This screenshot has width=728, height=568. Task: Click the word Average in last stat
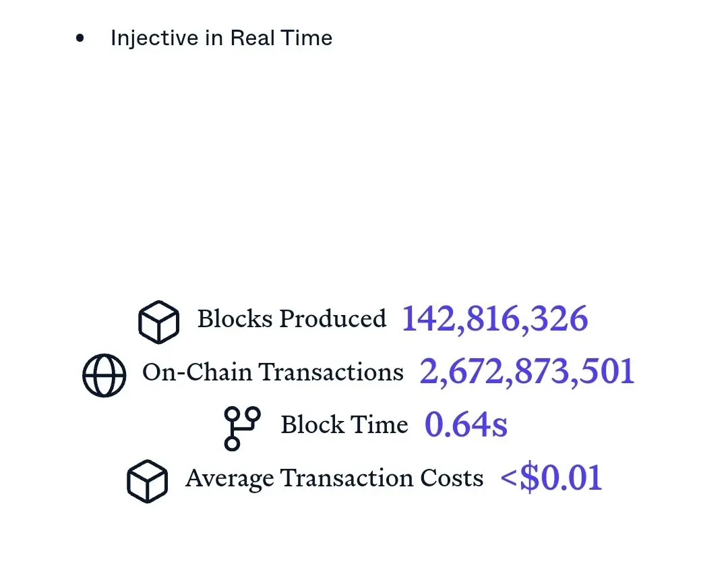tap(230, 479)
